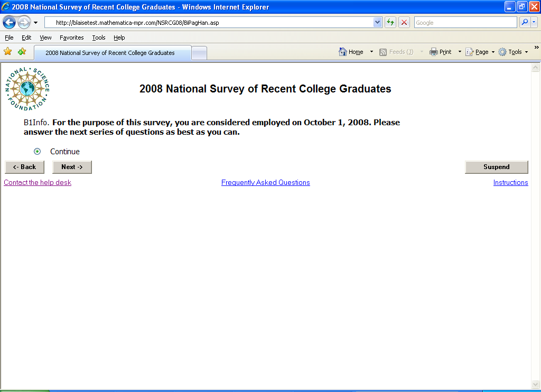Click the browser Forward arrow button

point(24,23)
